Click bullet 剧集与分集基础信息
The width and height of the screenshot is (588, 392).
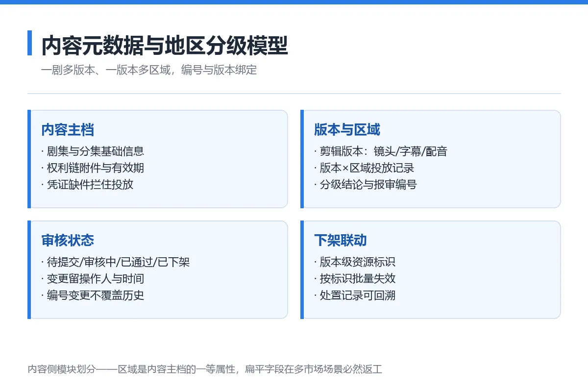click(93, 151)
